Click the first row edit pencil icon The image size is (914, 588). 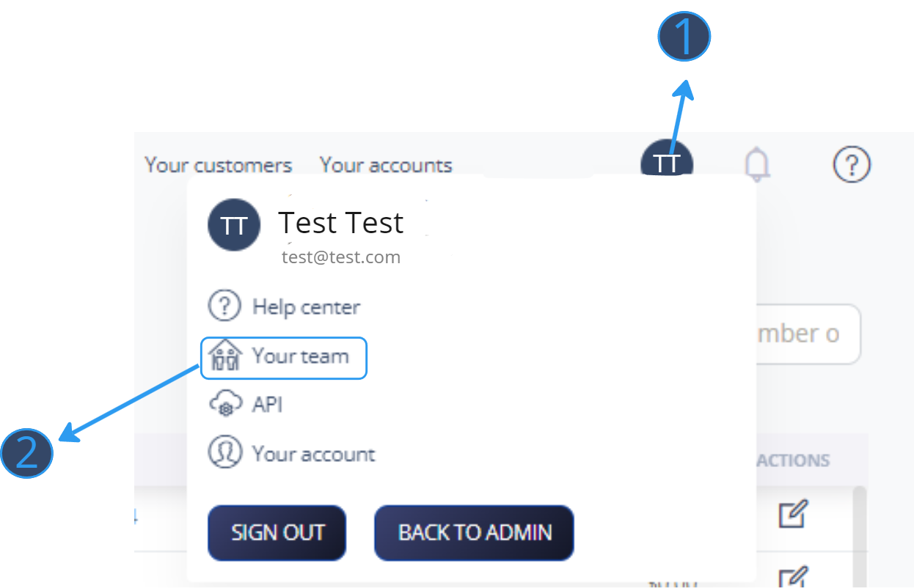click(x=793, y=514)
